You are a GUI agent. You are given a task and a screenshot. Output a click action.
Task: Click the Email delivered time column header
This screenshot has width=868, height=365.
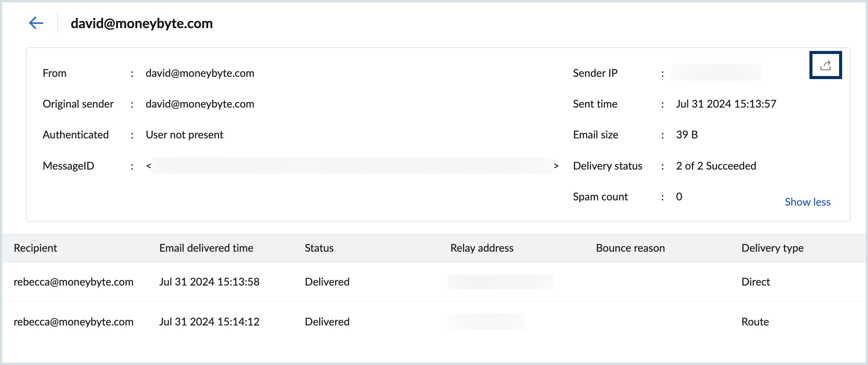point(206,248)
